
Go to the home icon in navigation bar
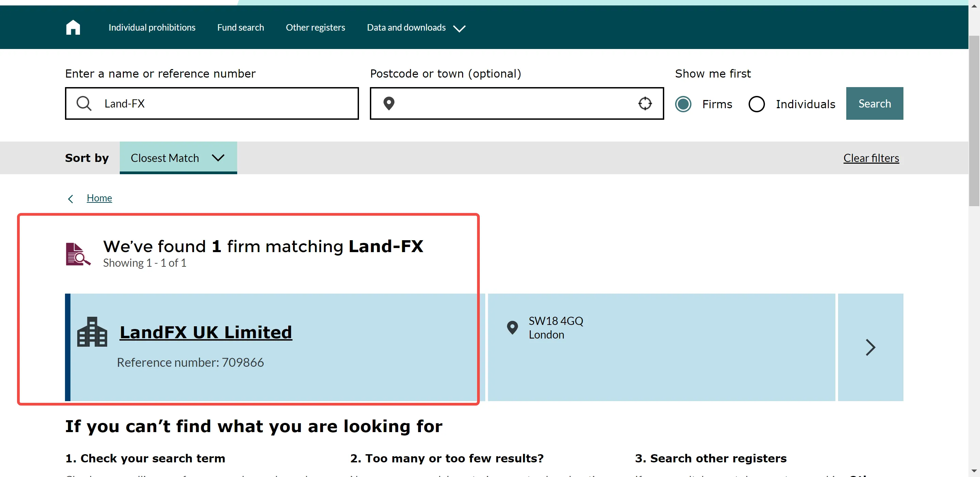tap(73, 27)
